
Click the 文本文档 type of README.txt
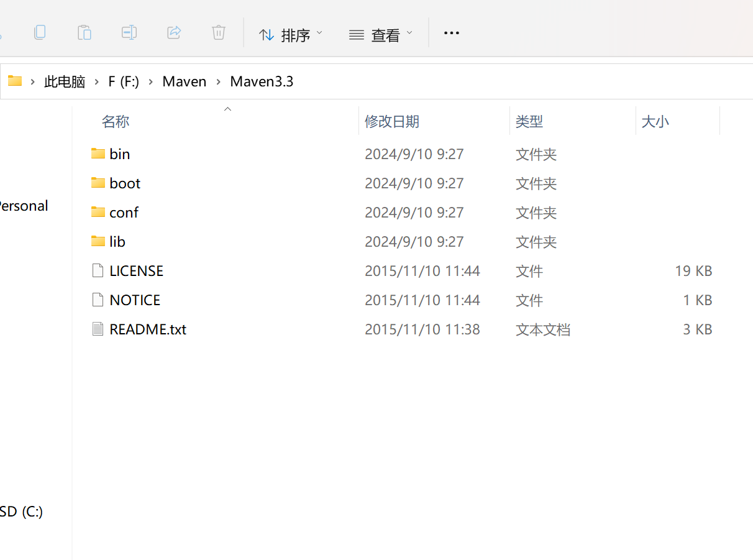[543, 329]
